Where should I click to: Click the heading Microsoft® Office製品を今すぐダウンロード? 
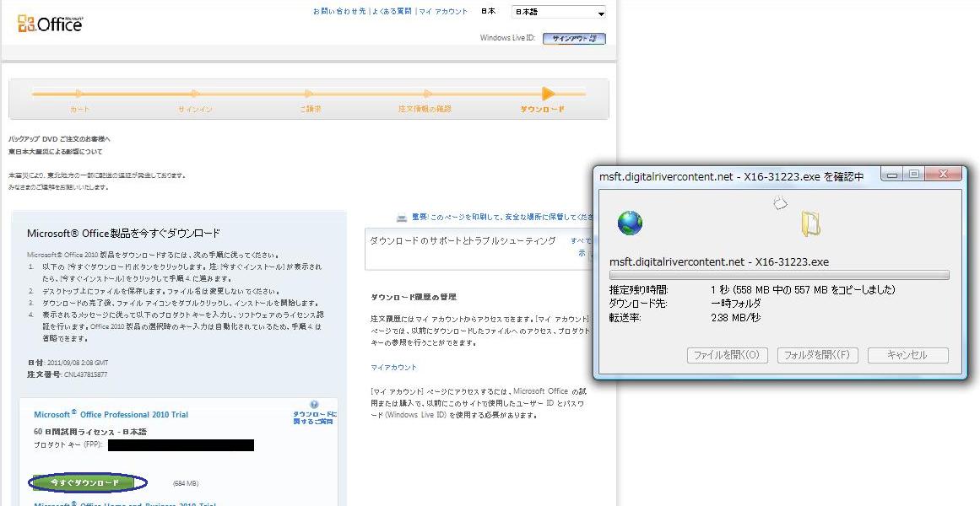click(124, 233)
